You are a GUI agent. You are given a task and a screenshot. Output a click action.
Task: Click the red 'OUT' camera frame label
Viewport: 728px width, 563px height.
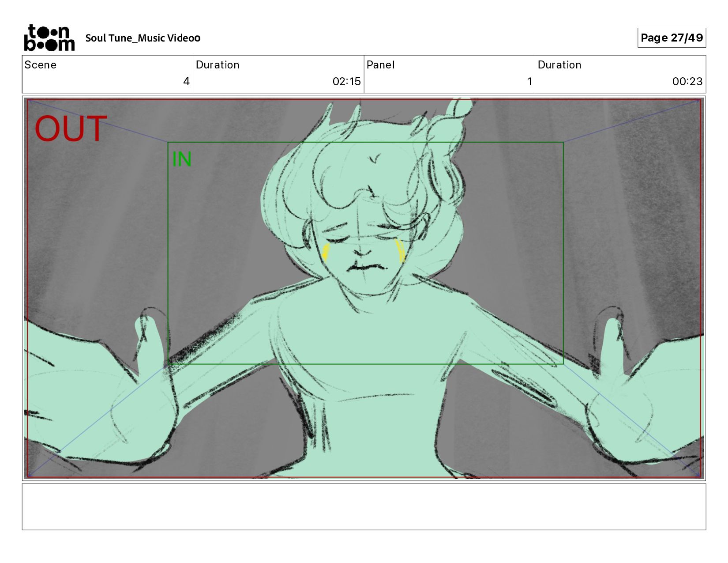tap(71, 128)
